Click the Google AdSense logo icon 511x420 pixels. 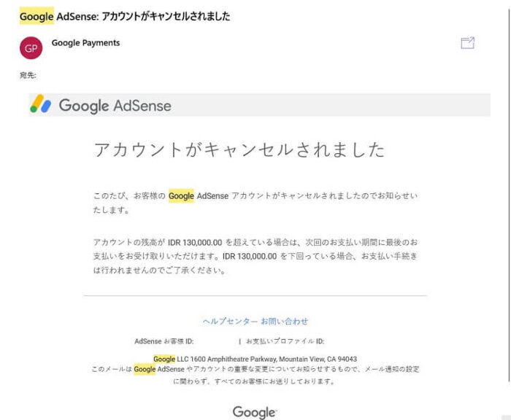40,104
